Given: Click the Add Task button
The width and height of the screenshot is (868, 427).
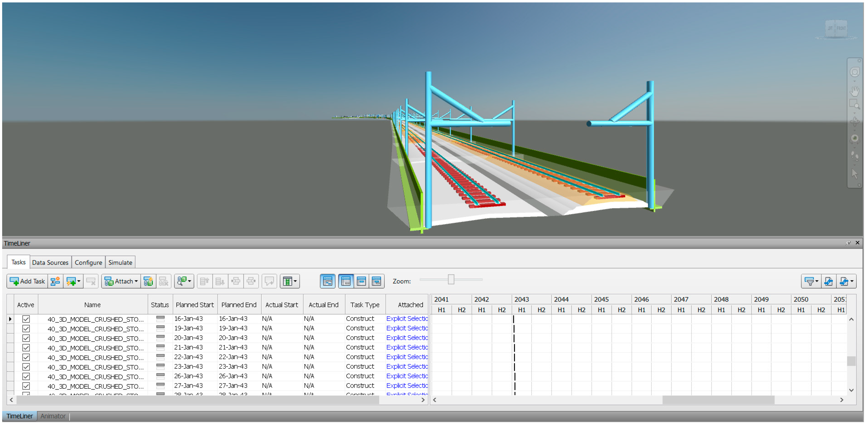Looking at the screenshot, I should point(28,281).
